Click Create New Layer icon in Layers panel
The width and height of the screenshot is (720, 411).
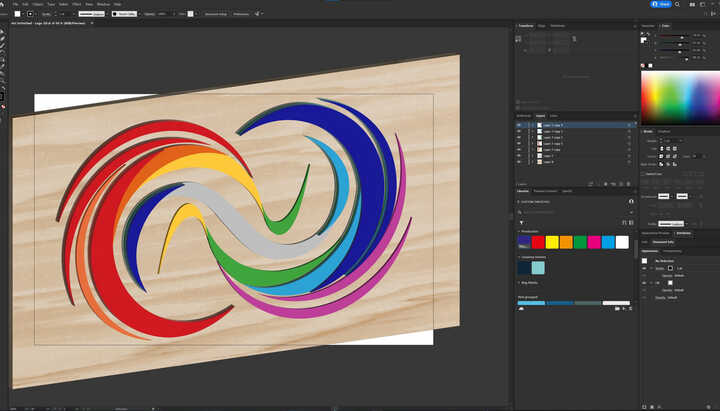point(621,184)
